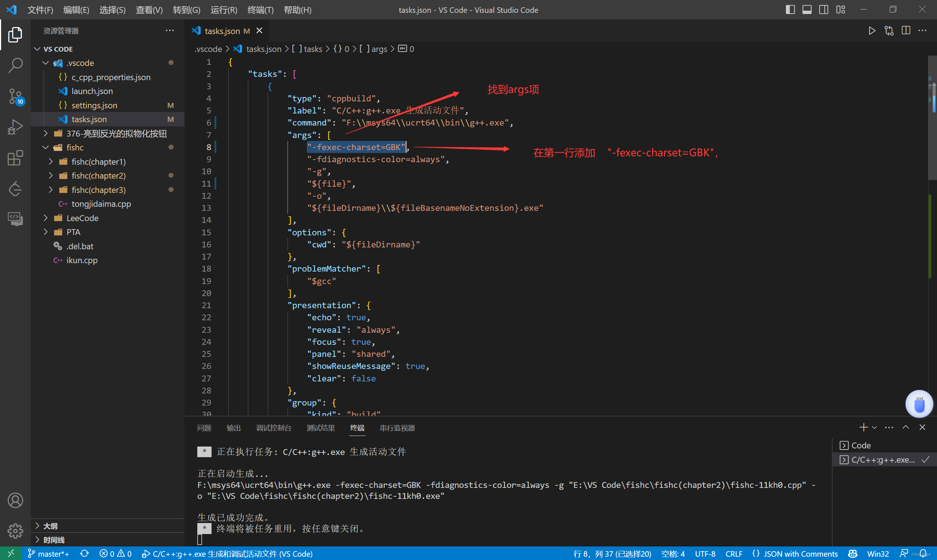This screenshot has width=937, height=560.
Task: Open Source Control view showing 10 changes
Action: click(x=15, y=96)
